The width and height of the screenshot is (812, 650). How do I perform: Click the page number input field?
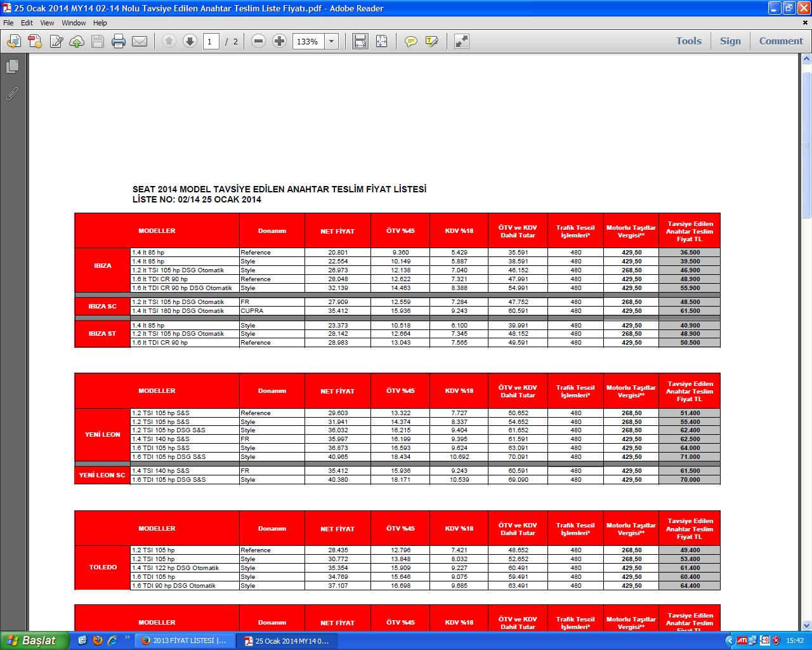click(x=211, y=41)
